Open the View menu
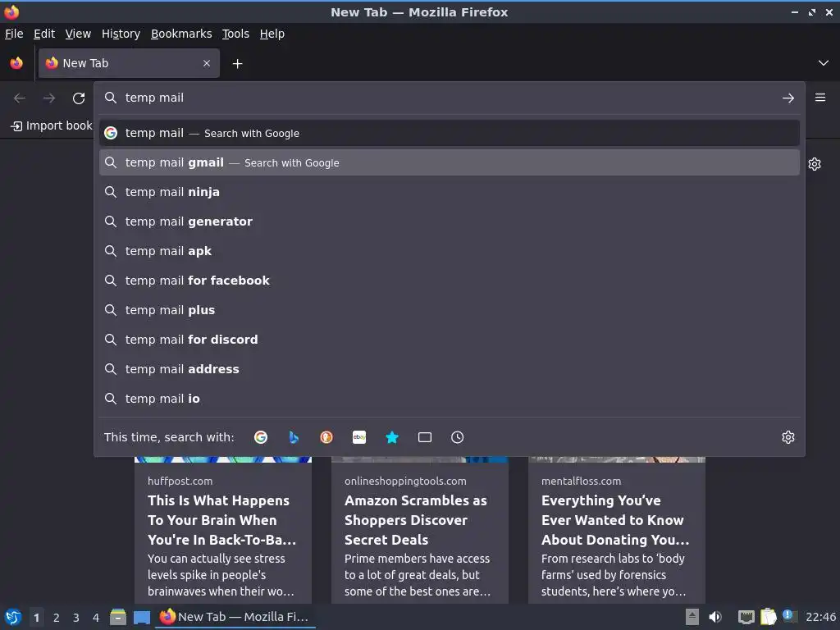Image resolution: width=840 pixels, height=630 pixels. click(x=78, y=34)
